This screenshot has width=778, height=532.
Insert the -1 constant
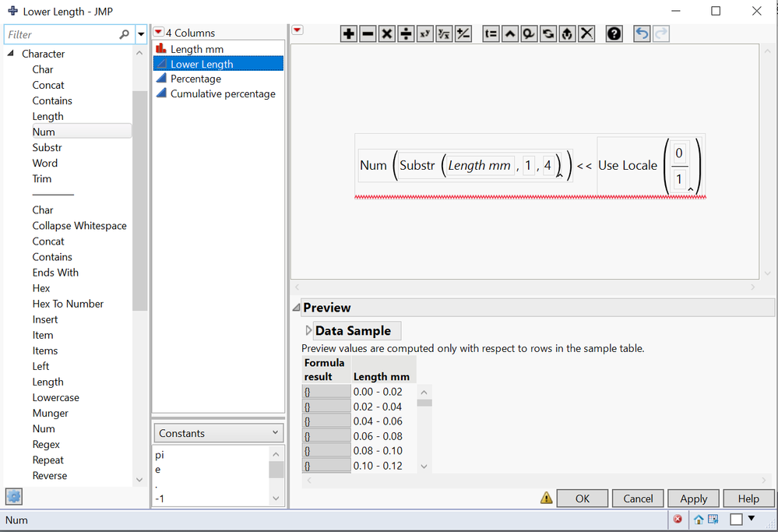160,499
